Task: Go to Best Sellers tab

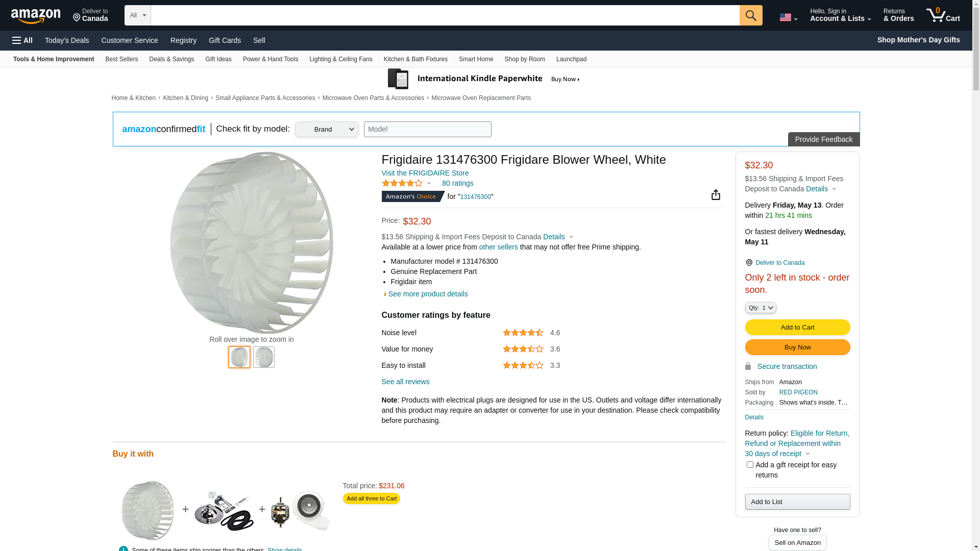Action: tap(121, 59)
